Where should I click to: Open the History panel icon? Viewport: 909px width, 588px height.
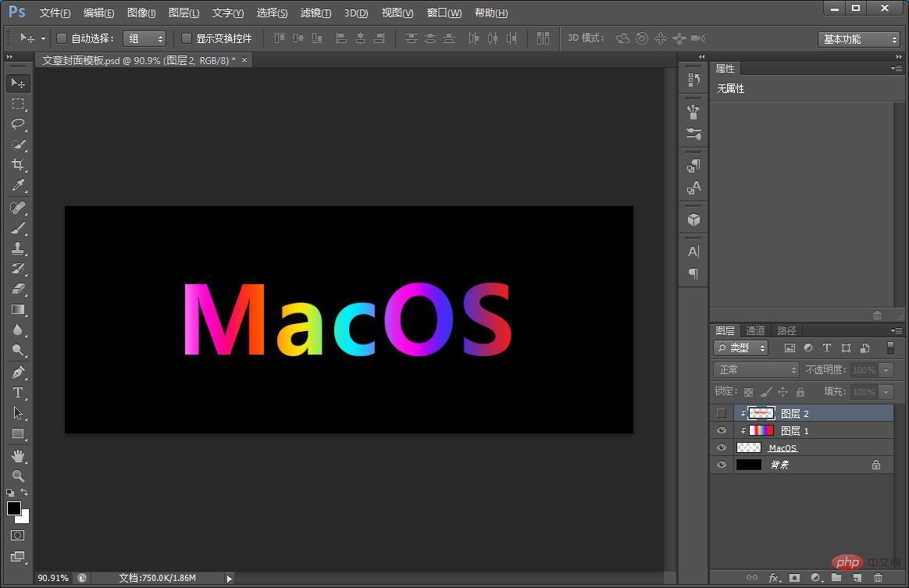click(693, 80)
